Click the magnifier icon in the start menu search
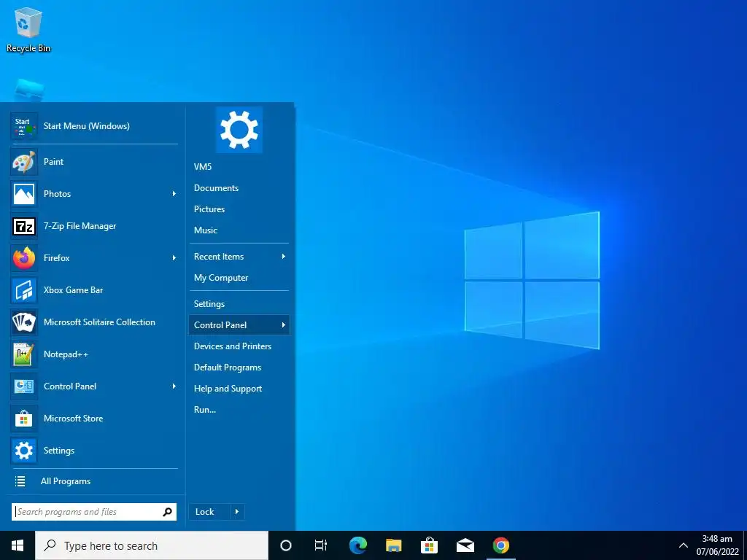 point(167,512)
